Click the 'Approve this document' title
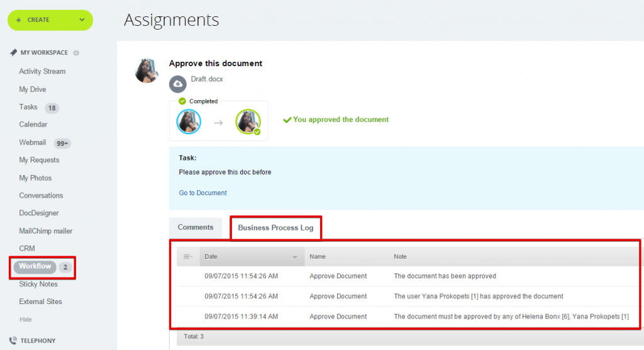Viewport: 644px width, 350px height. coord(216,64)
